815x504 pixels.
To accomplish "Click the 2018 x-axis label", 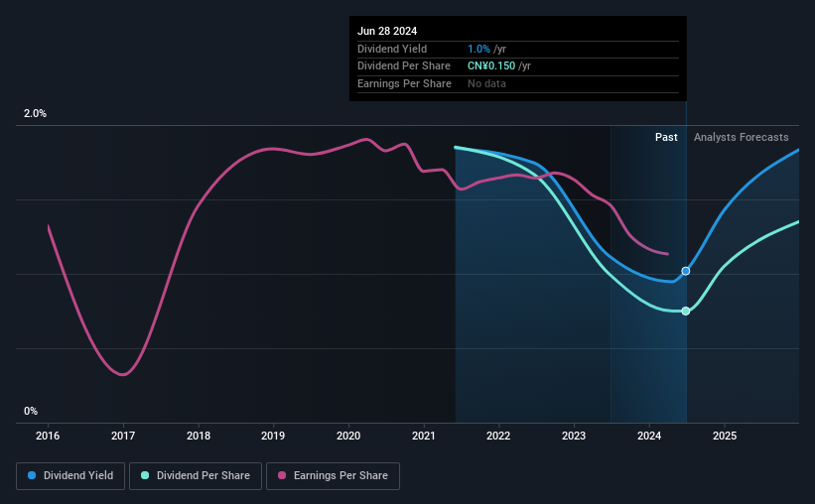I will 199,436.
